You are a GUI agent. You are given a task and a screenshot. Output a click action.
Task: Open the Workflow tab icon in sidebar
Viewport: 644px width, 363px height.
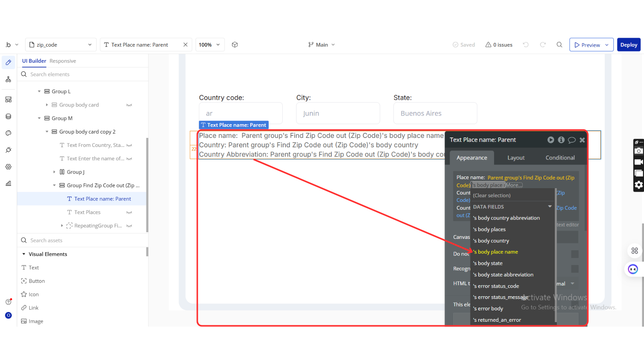8,79
